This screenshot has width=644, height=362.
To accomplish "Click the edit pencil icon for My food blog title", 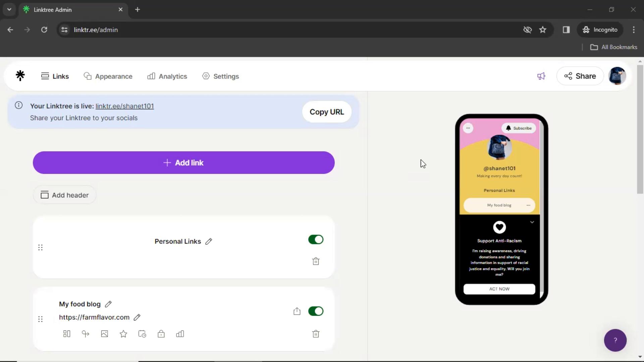I will click(108, 304).
